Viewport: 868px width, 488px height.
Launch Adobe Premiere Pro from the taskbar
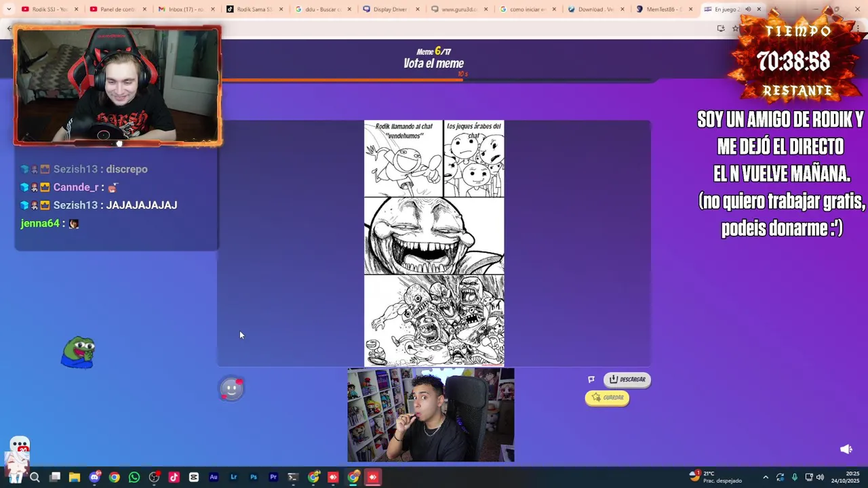[x=273, y=477]
